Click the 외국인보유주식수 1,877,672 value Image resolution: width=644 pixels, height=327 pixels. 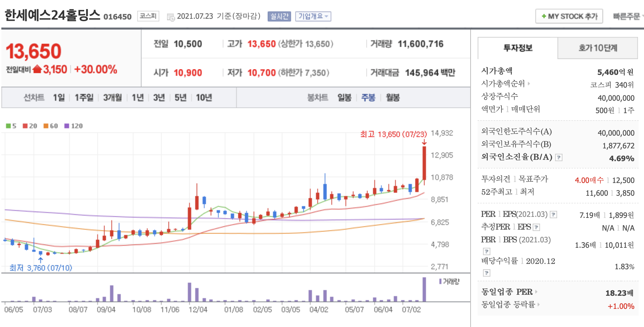click(618, 146)
